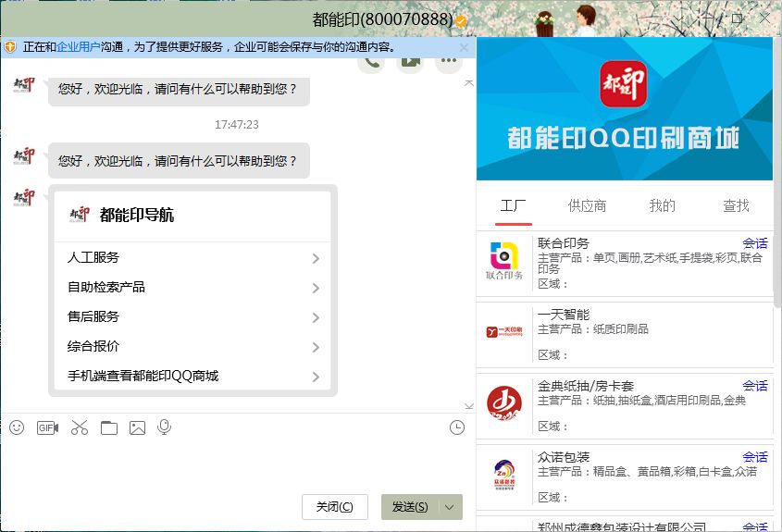Start a voice call
Viewport: 782px width, 532px height.
371,62
